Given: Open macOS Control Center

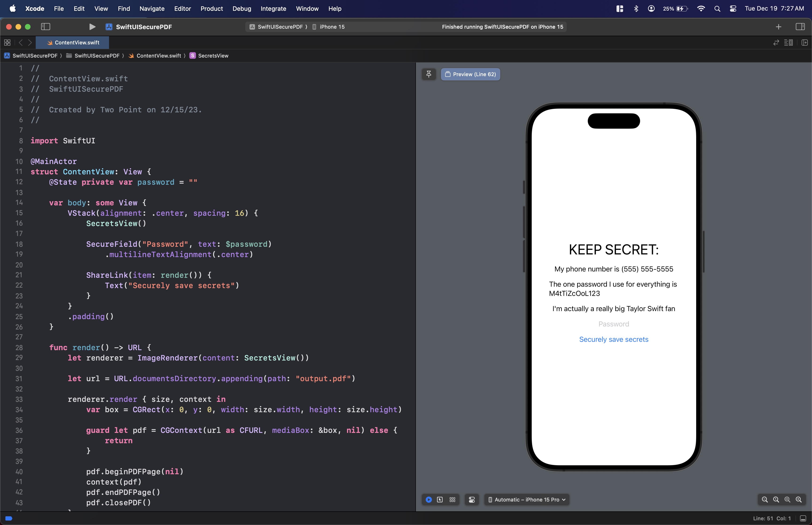Looking at the screenshot, I should click(733, 8).
